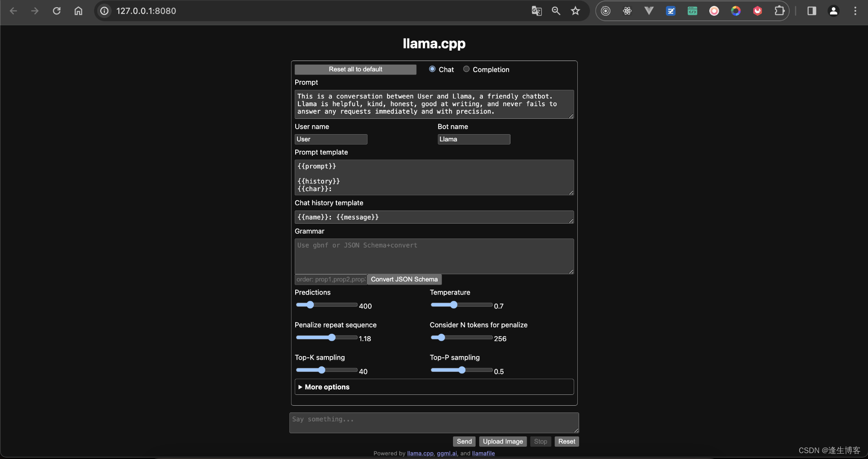Focus the Grammar text area
Image resolution: width=868 pixels, height=459 pixels.
click(x=434, y=256)
